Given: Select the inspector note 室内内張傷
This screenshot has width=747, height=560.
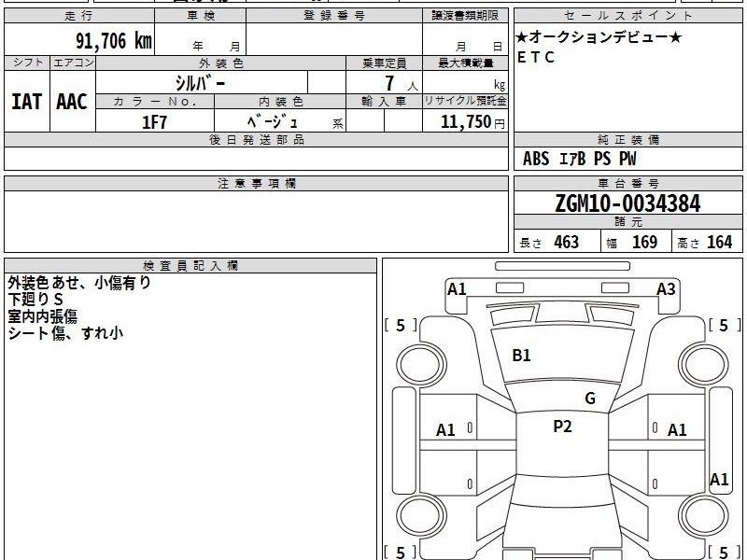Looking at the screenshot, I should pyautogui.click(x=42, y=316).
